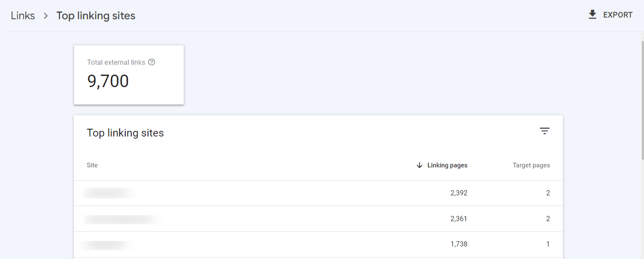Open the first blurred site row

pos(109,193)
